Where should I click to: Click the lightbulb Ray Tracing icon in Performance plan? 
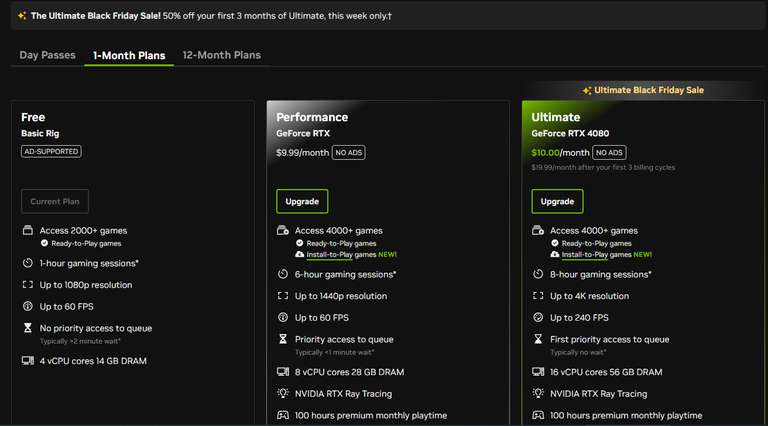(x=283, y=393)
